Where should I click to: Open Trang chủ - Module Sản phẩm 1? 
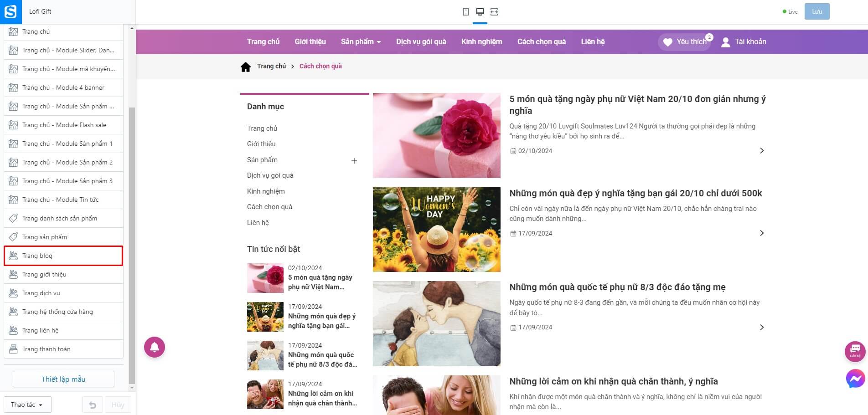(63, 143)
